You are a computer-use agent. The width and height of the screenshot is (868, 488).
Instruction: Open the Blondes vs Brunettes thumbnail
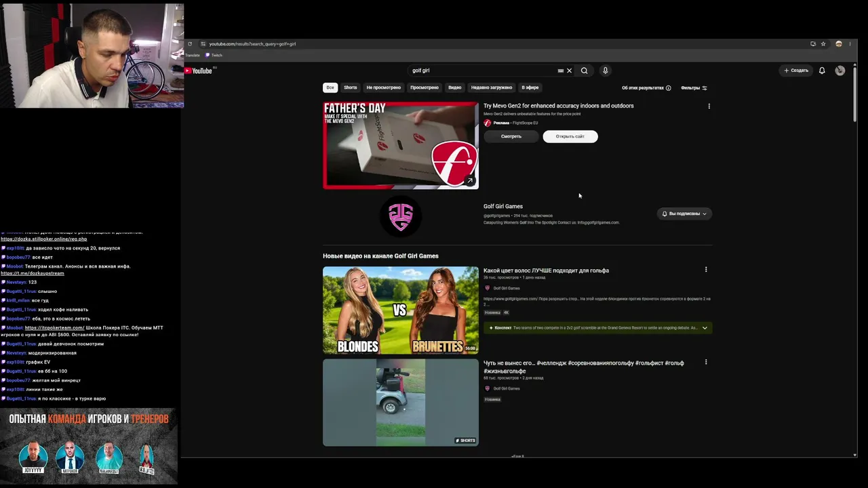pyautogui.click(x=401, y=310)
